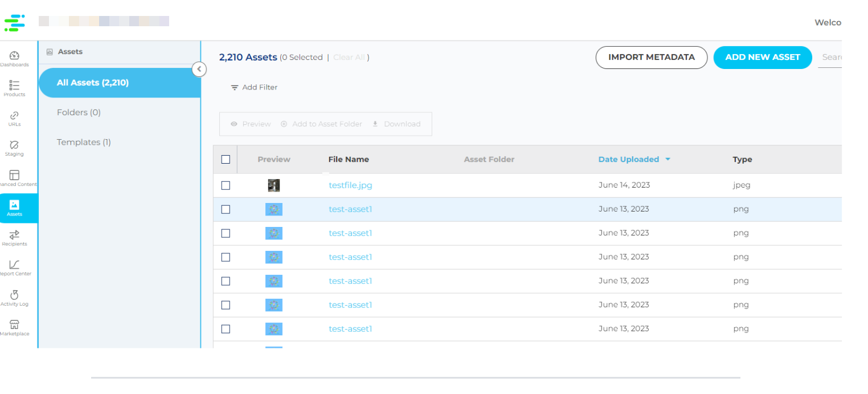The height and width of the screenshot is (394, 868).
Task: Open Marketplace storefront icon
Action: [x=15, y=324]
